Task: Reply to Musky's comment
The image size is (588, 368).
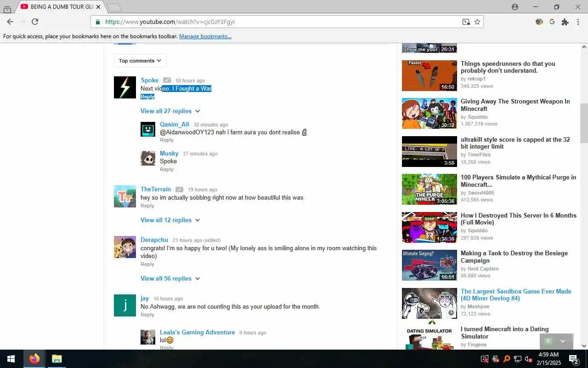Action: point(167,169)
